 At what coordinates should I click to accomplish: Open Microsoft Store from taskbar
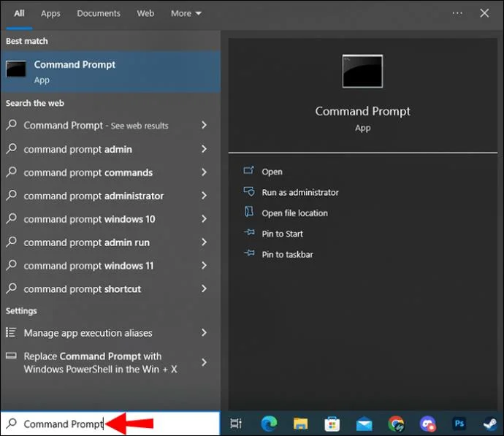[x=332, y=424]
